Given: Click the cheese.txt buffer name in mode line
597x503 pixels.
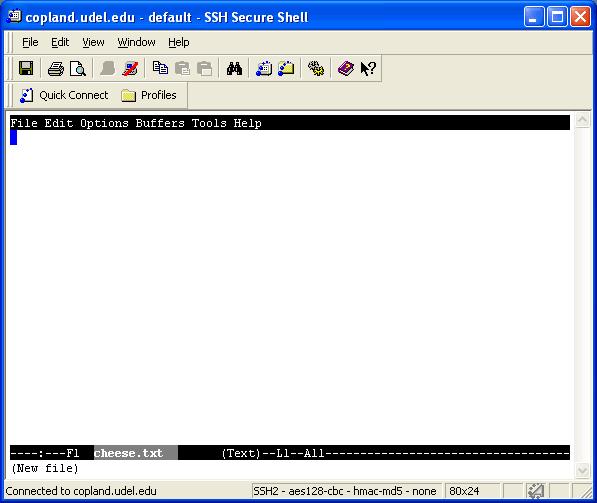Looking at the screenshot, I should (x=128, y=453).
